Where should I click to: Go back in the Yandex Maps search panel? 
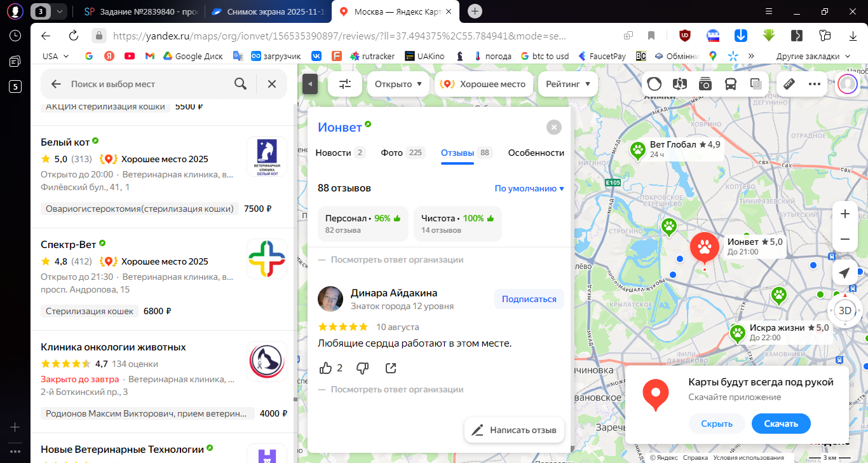[x=56, y=84]
